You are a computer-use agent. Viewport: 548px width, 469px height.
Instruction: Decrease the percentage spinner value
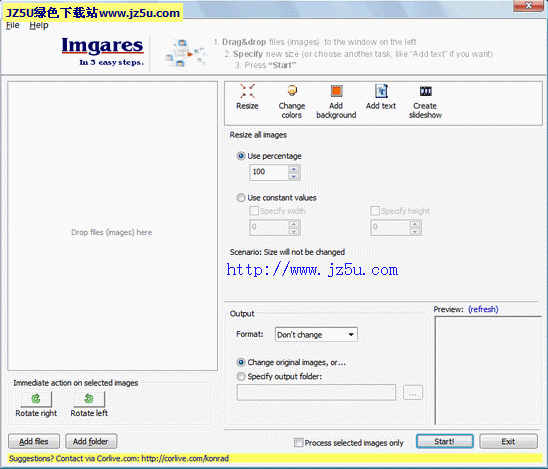tap(294, 176)
